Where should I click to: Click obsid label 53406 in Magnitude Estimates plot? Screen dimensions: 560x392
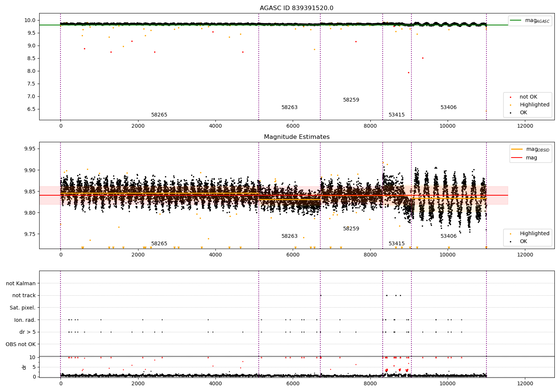[448, 236]
